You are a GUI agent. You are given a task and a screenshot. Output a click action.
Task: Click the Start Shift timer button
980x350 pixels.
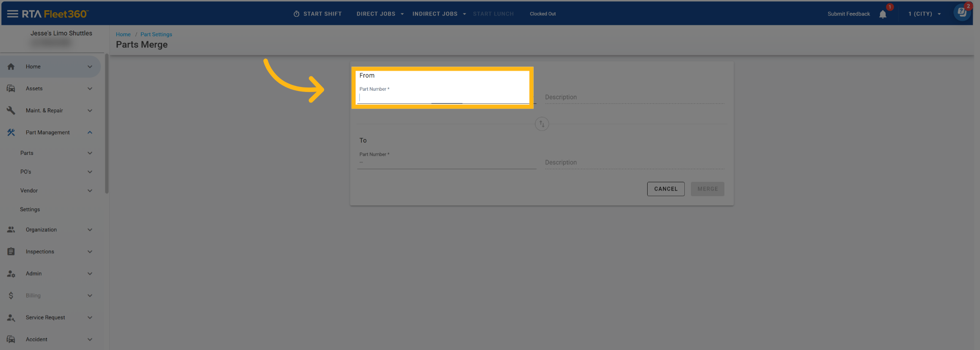[x=317, y=14]
